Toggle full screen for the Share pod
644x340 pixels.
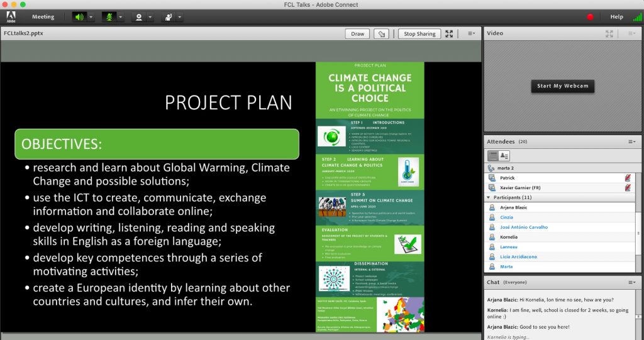pos(449,34)
